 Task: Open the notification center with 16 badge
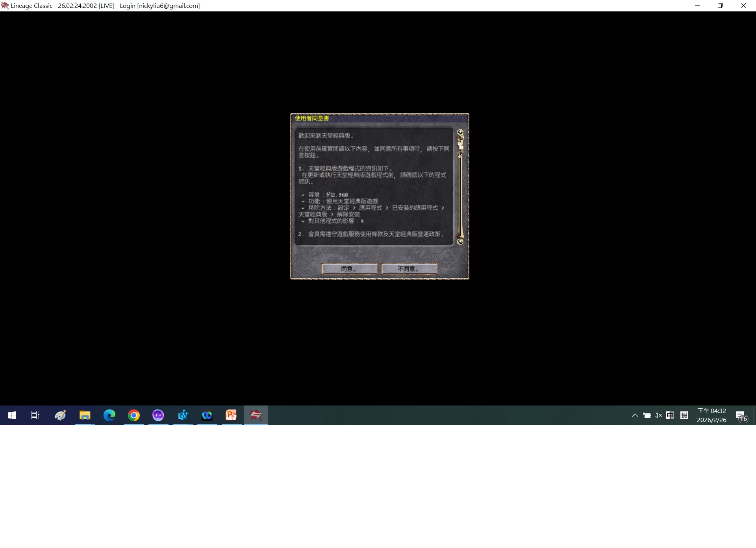[741, 416]
